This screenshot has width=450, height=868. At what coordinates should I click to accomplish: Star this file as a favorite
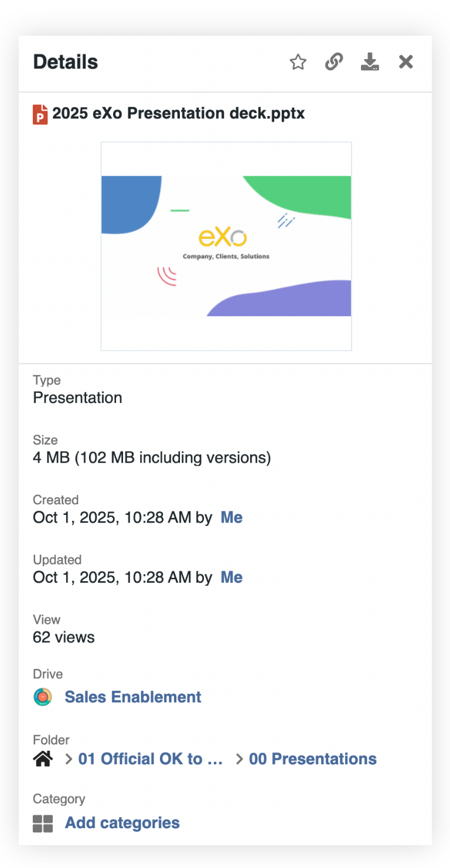click(x=298, y=62)
